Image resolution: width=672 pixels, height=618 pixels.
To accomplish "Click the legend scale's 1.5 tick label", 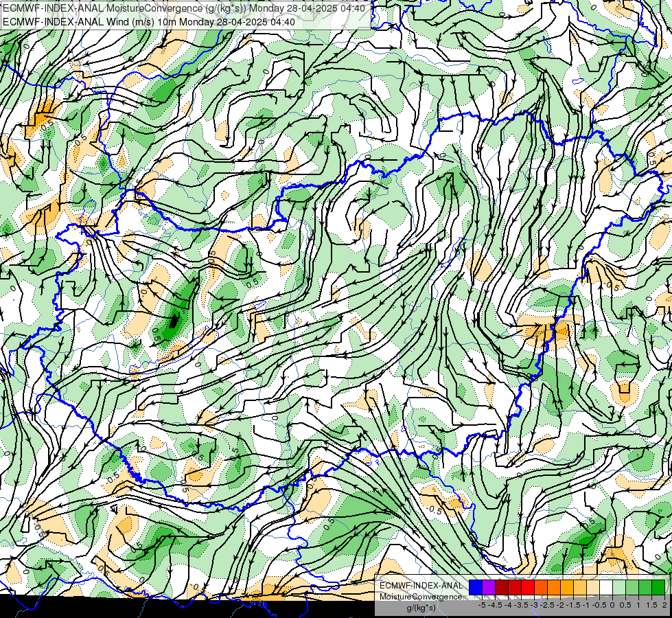I will [x=651, y=605].
